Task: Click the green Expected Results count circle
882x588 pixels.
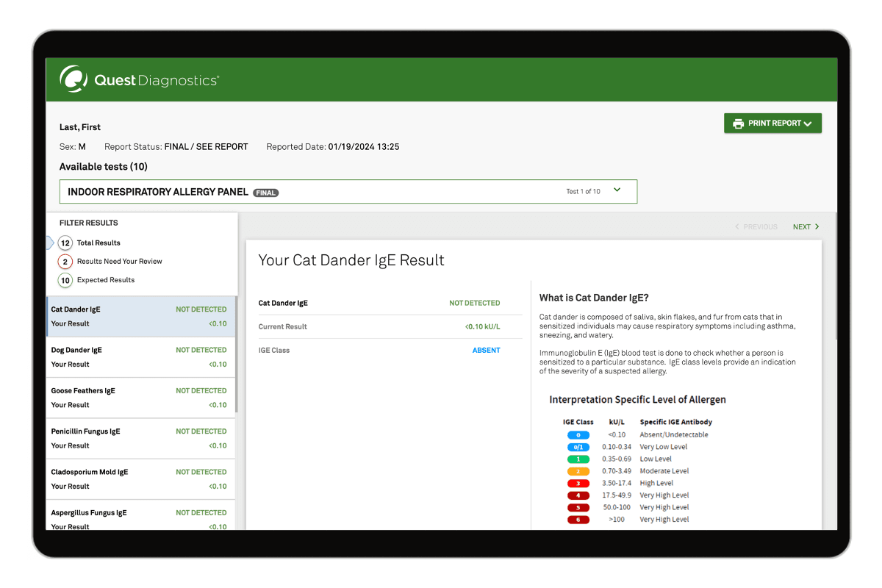Action: point(65,280)
